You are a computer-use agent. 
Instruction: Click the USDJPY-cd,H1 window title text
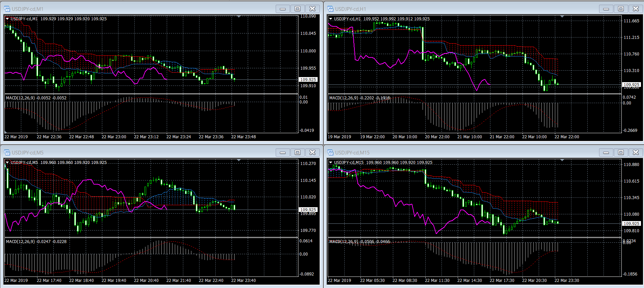tap(351, 9)
